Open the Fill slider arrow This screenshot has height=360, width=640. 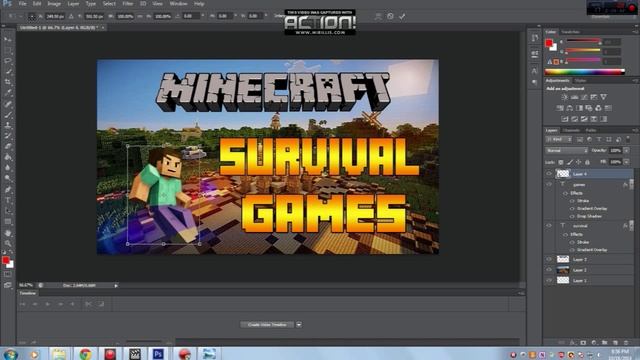[627, 162]
